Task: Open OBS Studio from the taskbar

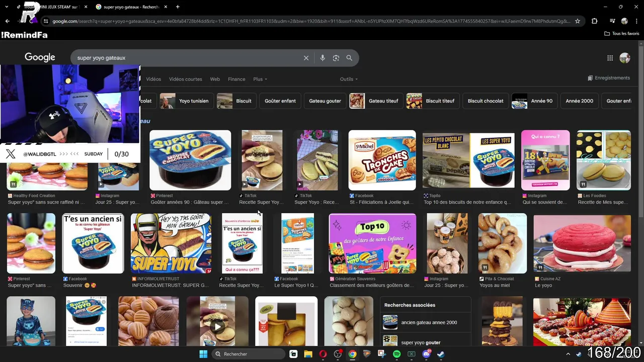Action: (x=338, y=354)
